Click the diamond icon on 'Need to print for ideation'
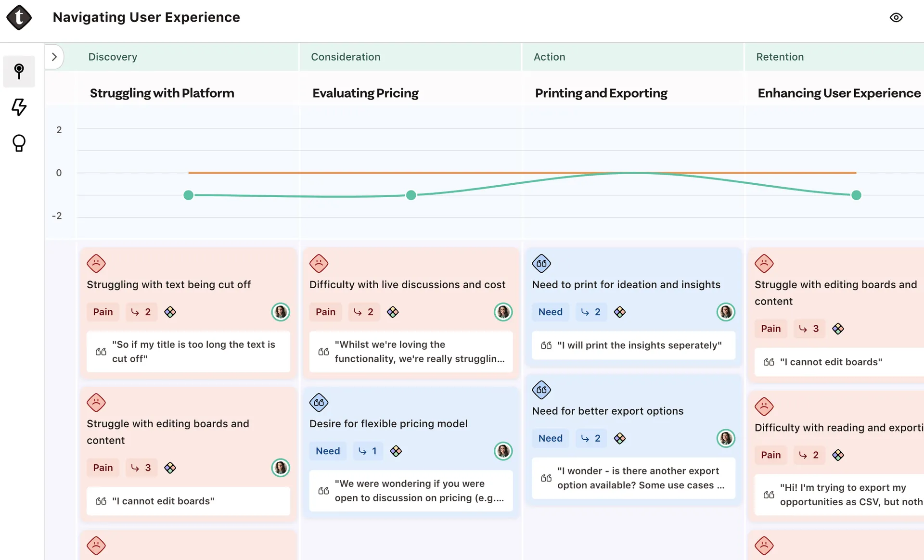Screen dimensions: 924x560 (x=620, y=312)
